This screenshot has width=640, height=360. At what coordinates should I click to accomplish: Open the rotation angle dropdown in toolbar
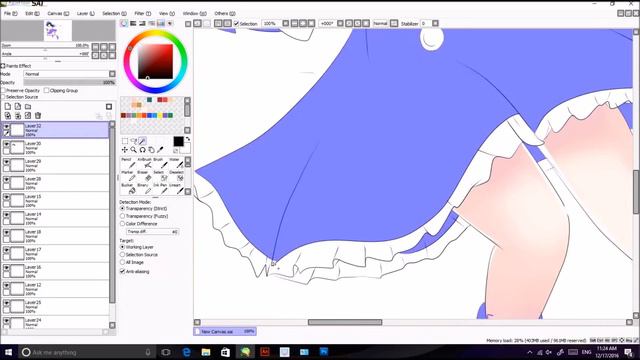(340, 24)
